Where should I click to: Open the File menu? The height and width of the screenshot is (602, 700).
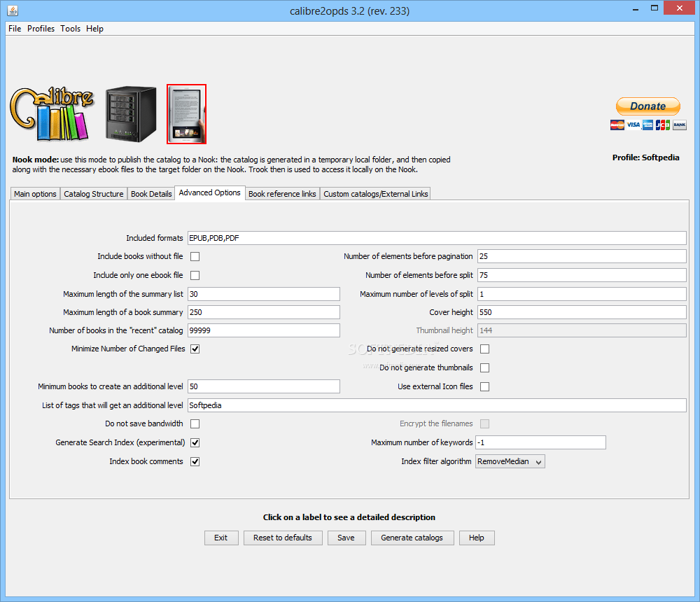pos(15,29)
